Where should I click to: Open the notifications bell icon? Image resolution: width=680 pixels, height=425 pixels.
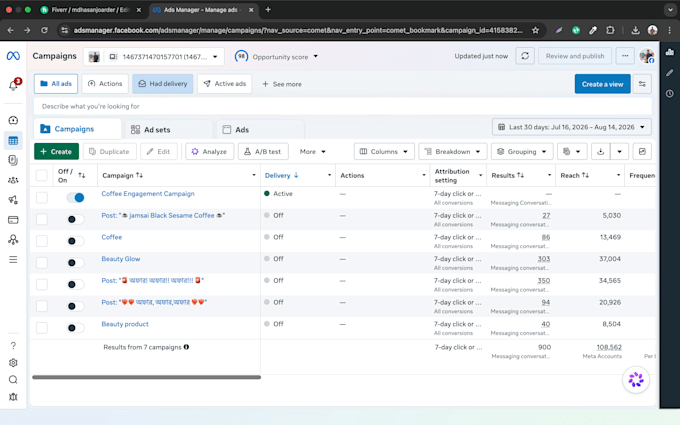[x=13, y=85]
